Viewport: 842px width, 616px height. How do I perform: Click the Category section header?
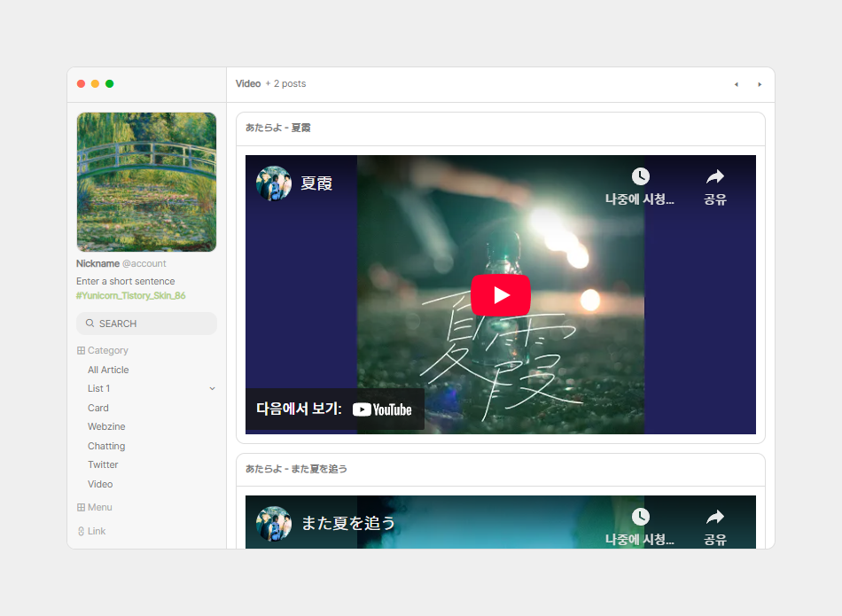coord(108,350)
